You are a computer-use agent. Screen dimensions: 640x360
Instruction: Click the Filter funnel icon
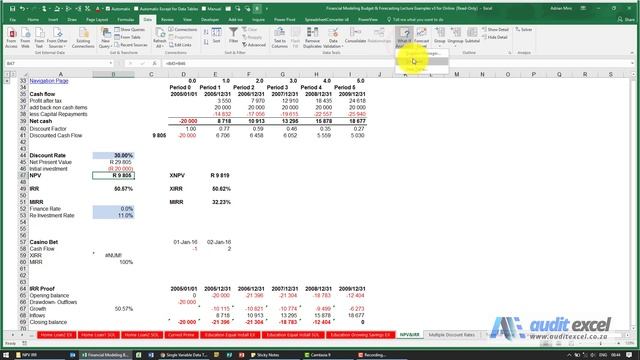point(233,35)
